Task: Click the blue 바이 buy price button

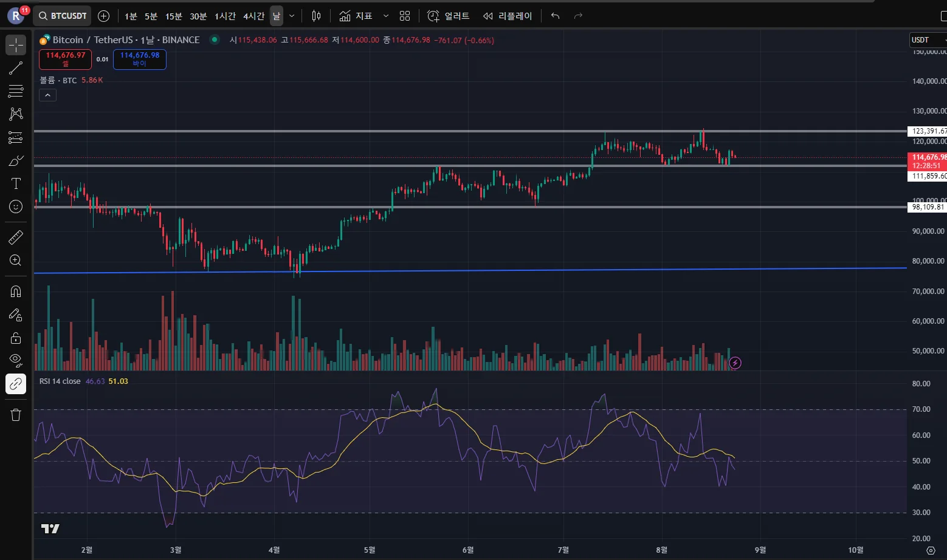Action: click(x=140, y=59)
